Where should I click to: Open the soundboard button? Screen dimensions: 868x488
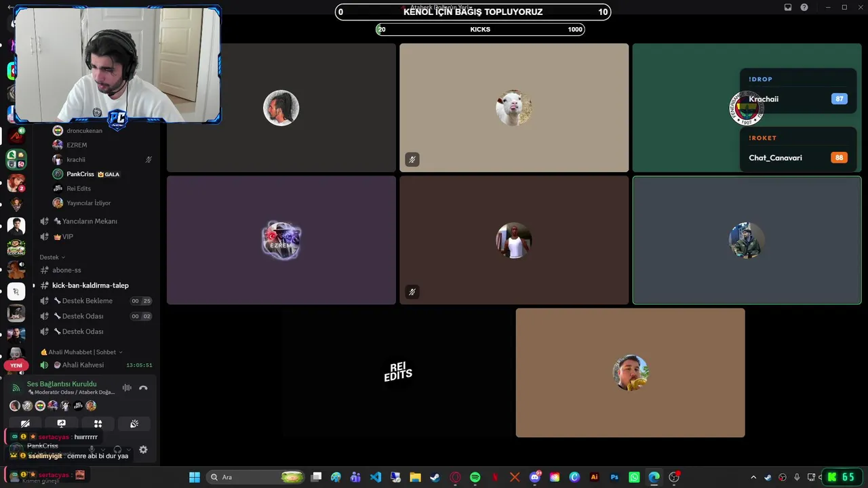click(134, 424)
